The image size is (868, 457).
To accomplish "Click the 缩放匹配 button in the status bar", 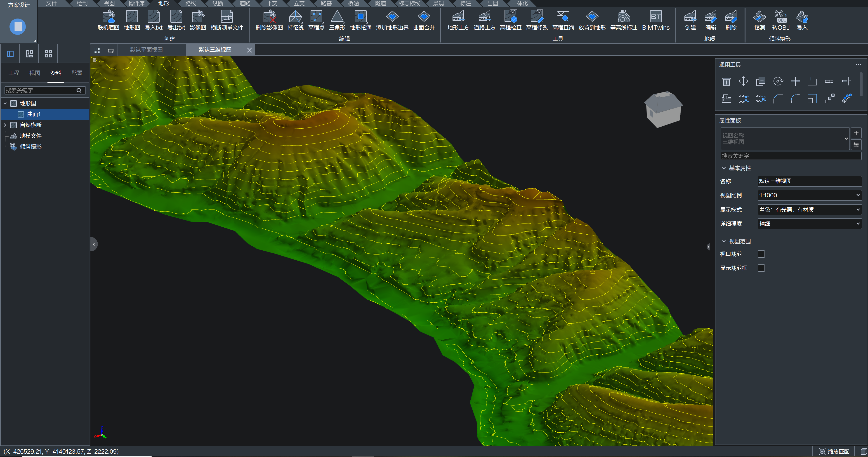I will [834, 451].
